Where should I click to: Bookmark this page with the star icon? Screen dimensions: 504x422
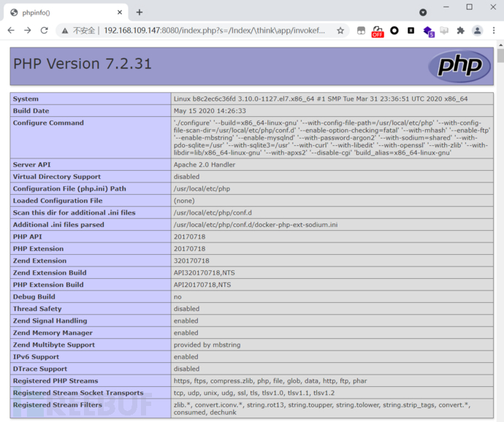point(340,31)
